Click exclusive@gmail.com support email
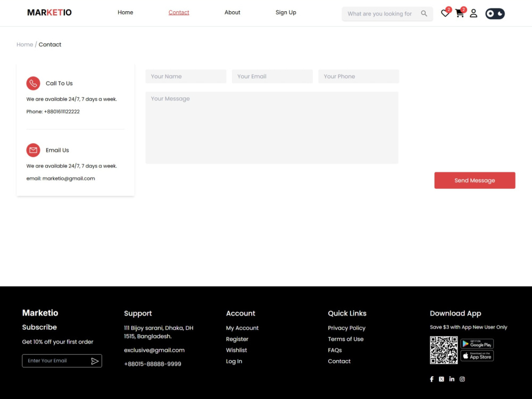The width and height of the screenshot is (532, 399). click(154, 350)
